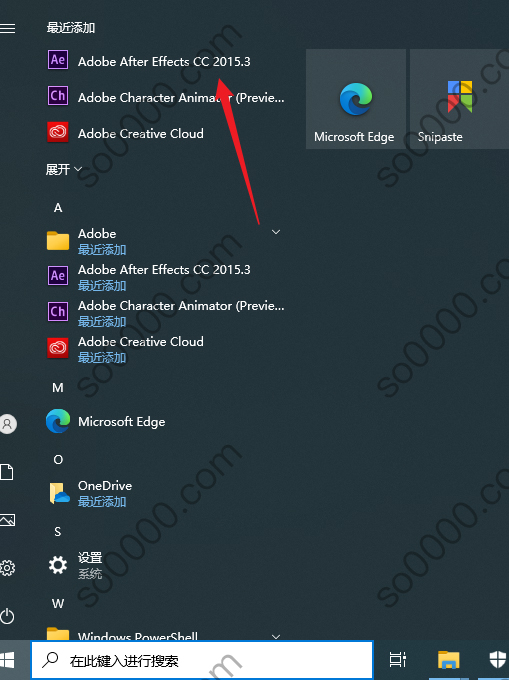Click the taskbar search box
Viewport: 509px width, 680px height.
[x=202, y=660]
